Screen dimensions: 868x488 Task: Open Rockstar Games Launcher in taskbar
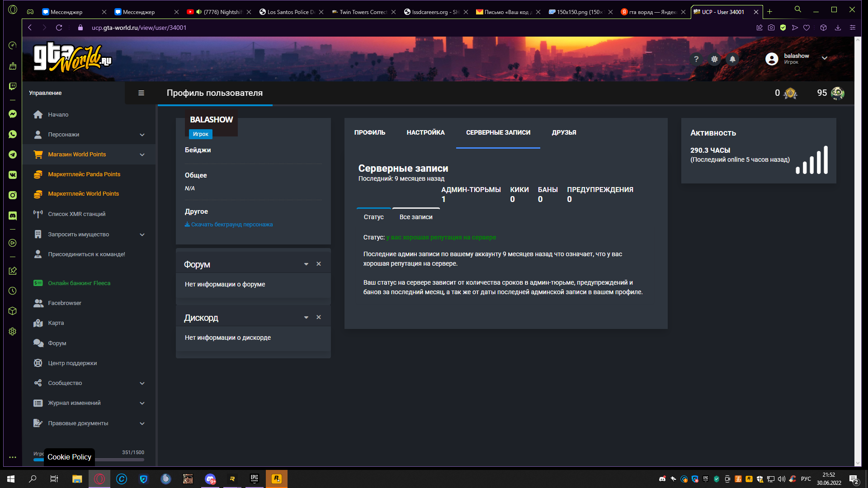point(276,479)
